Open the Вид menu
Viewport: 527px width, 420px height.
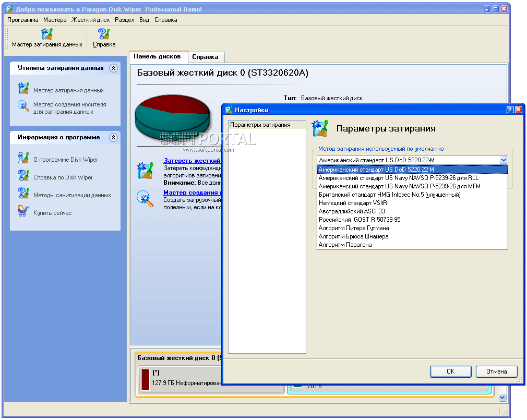tap(144, 20)
